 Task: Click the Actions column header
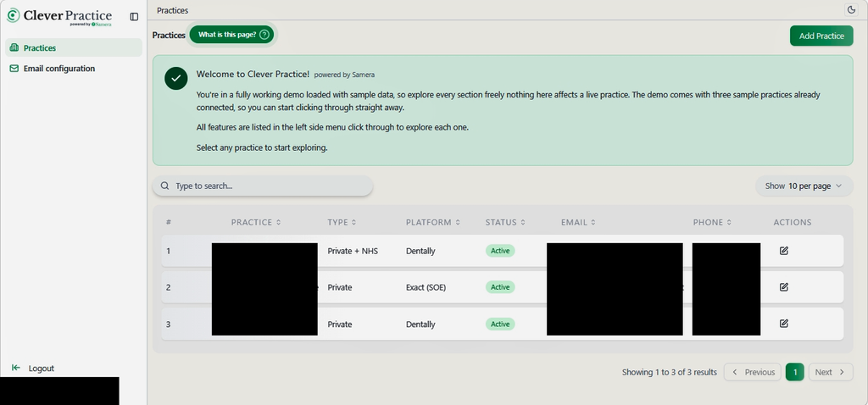[793, 223]
